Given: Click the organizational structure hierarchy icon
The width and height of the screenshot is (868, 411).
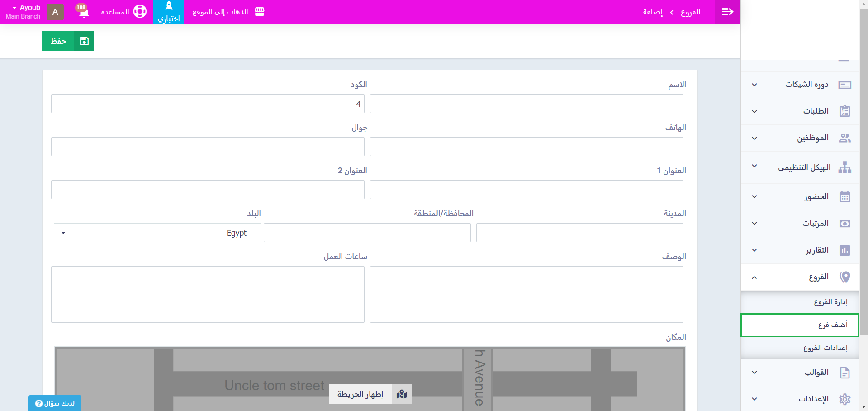Looking at the screenshot, I should coord(844,167).
